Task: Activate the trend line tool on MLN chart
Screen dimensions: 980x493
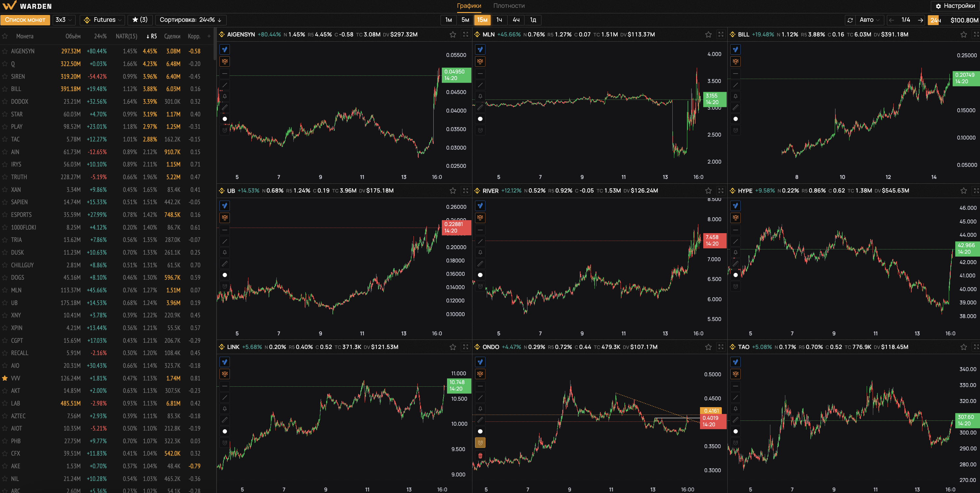Action: pyautogui.click(x=480, y=85)
